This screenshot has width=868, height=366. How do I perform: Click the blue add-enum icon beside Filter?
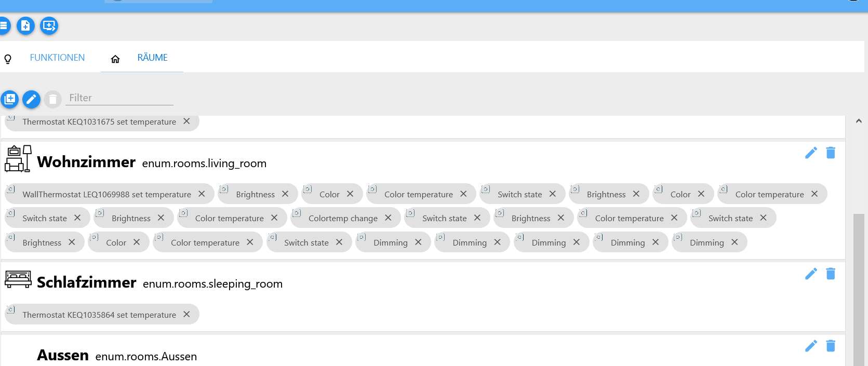[x=10, y=99]
